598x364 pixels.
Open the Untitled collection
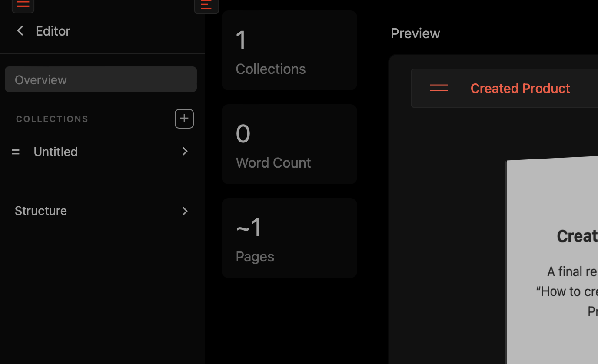click(x=56, y=152)
